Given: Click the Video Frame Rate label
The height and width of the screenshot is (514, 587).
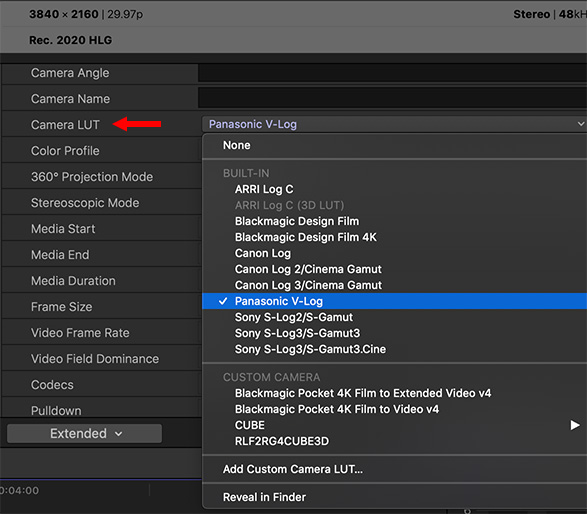Looking at the screenshot, I should (x=80, y=333).
